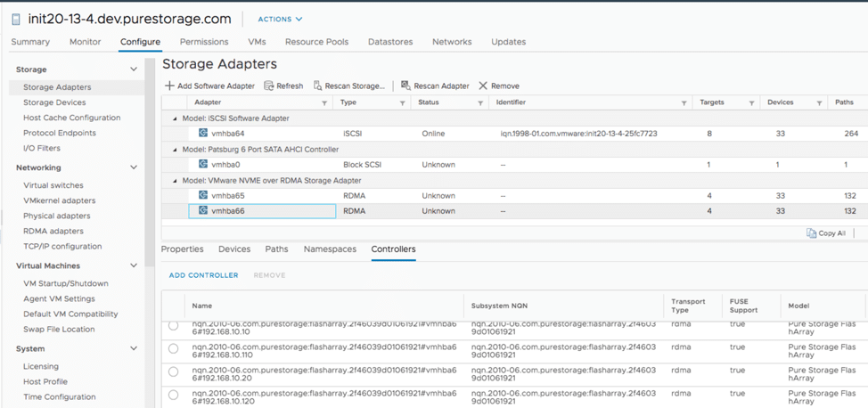Collapse the Storage section chevron
The width and height of the screenshot is (868, 408).
(x=134, y=69)
